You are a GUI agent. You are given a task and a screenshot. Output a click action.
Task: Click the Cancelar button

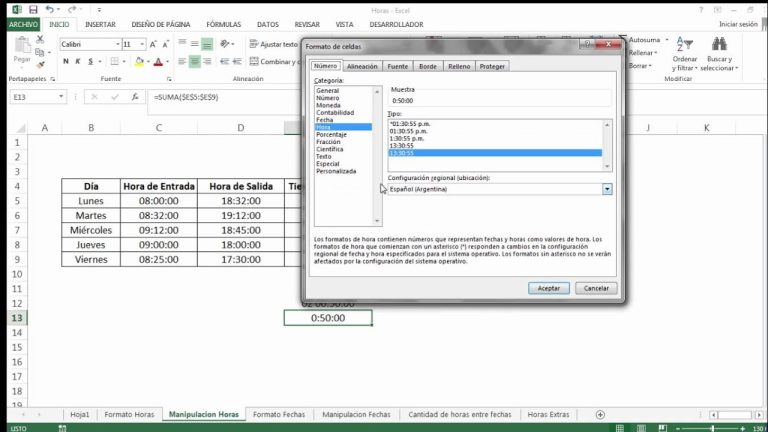click(x=595, y=288)
